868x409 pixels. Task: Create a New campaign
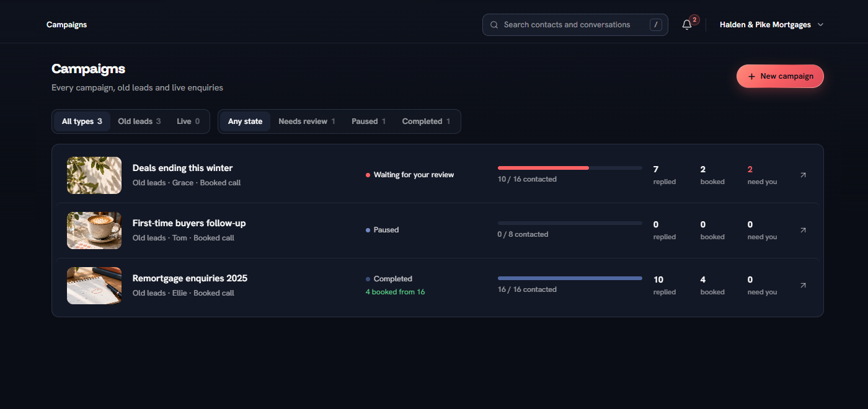(x=780, y=76)
